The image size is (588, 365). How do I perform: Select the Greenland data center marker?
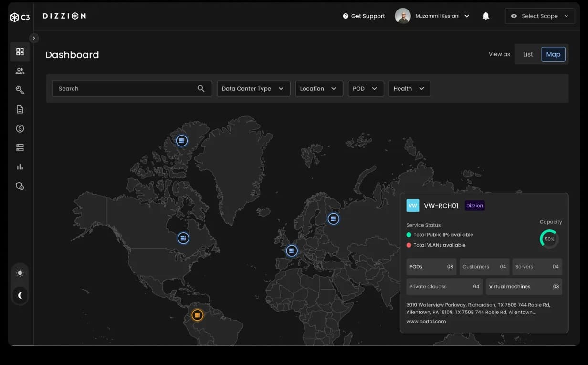point(181,141)
